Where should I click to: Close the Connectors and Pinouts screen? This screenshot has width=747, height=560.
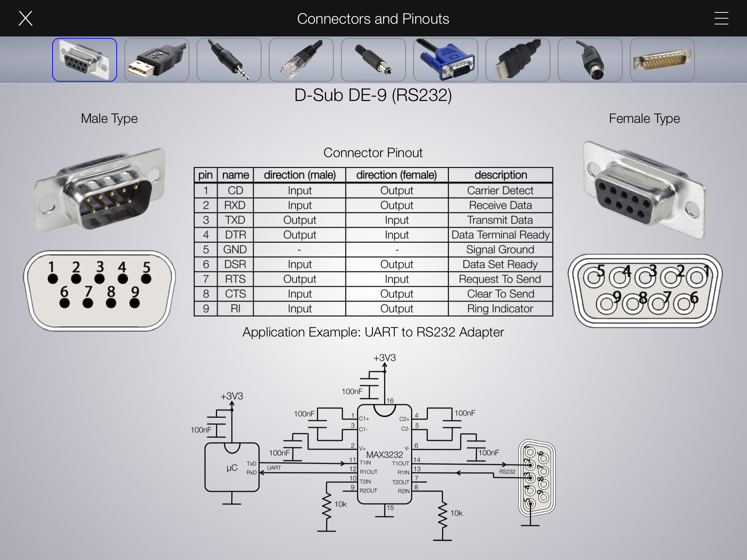pos(26,18)
